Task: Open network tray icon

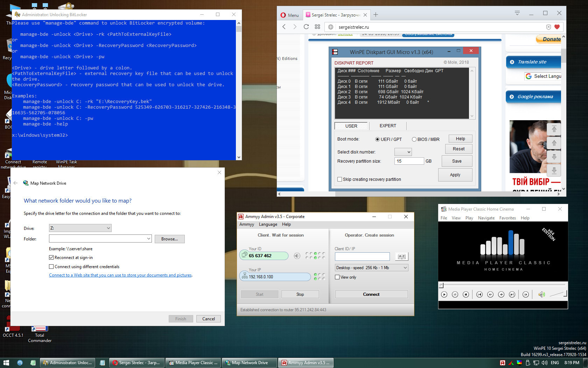Action: pos(536,363)
